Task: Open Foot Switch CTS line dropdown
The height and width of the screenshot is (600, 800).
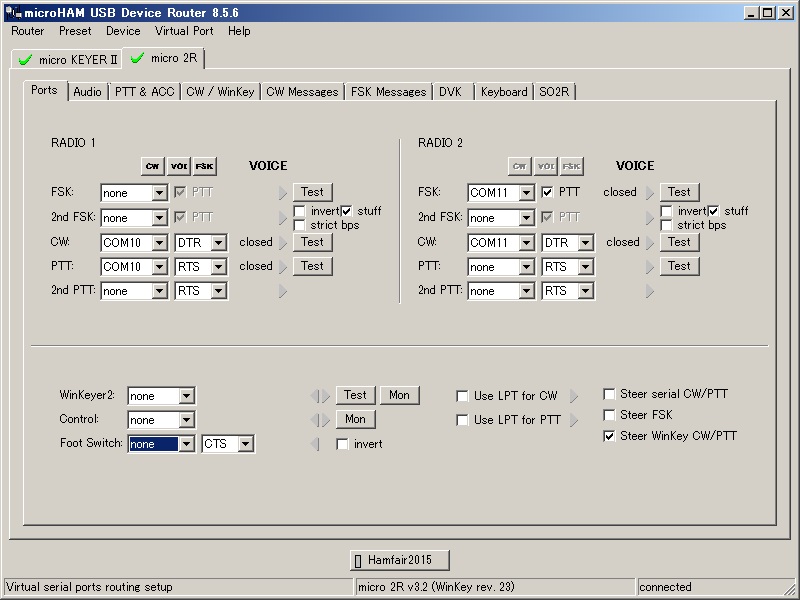Action: tap(245, 444)
